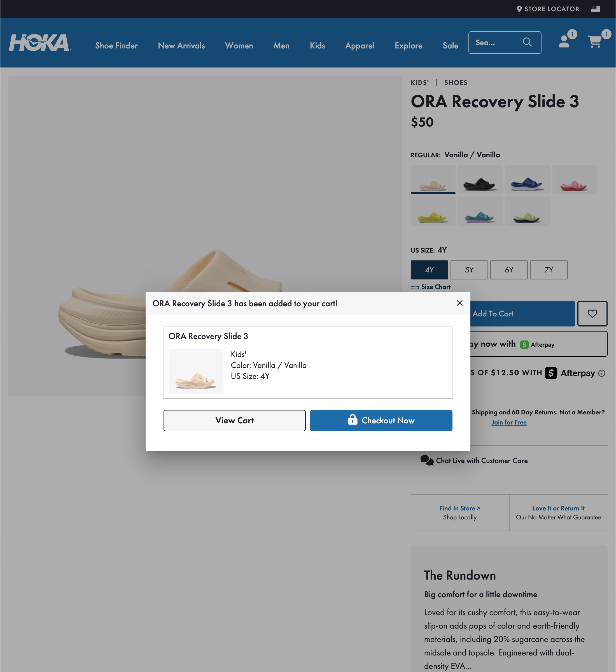The height and width of the screenshot is (672, 616).
Task: Click the View Cart button
Action: point(234,420)
